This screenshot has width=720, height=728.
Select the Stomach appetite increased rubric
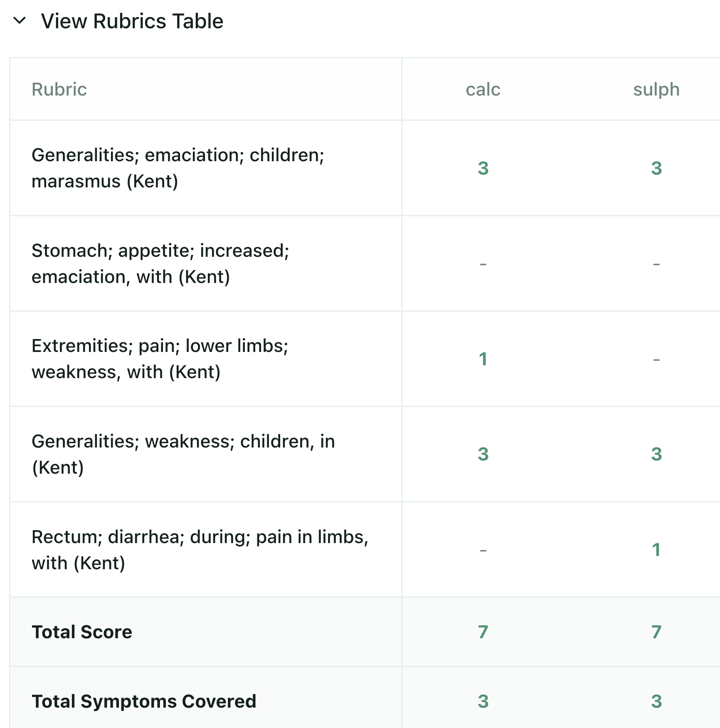pyautogui.click(x=160, y=263)
